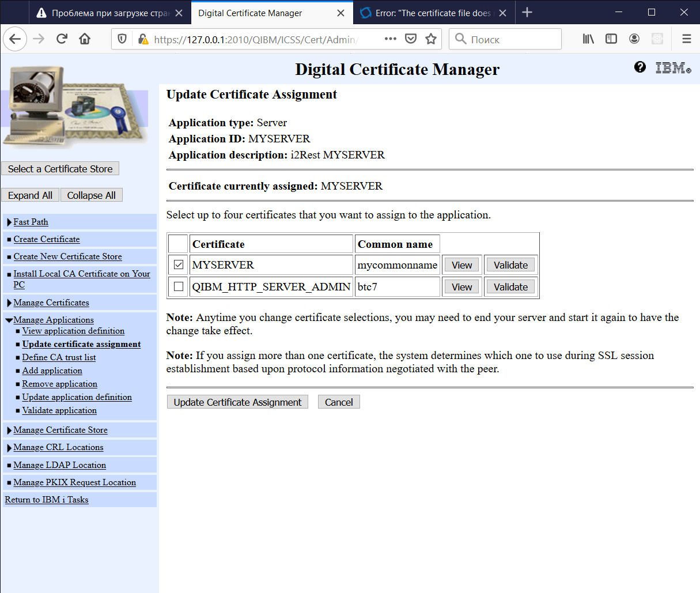This screenshot has width=700, height=593.
Task: Open Update application definition link
Action: [x=77, y=397]
